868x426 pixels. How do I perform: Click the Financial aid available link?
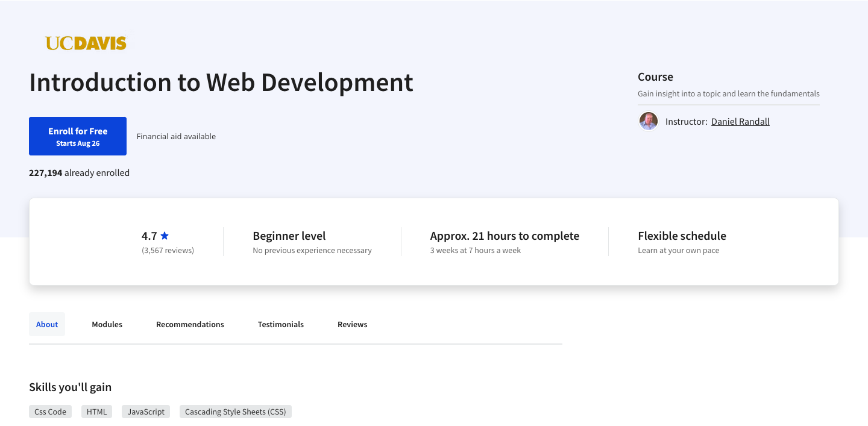175,136
